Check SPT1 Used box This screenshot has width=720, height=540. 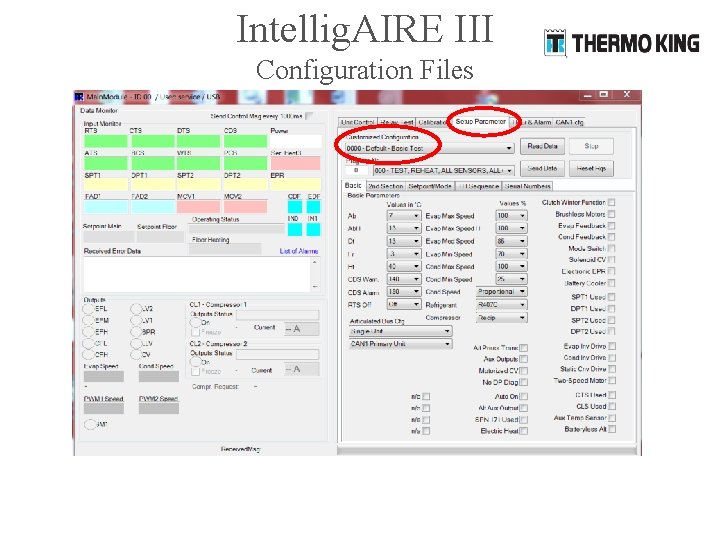point(612,297)
